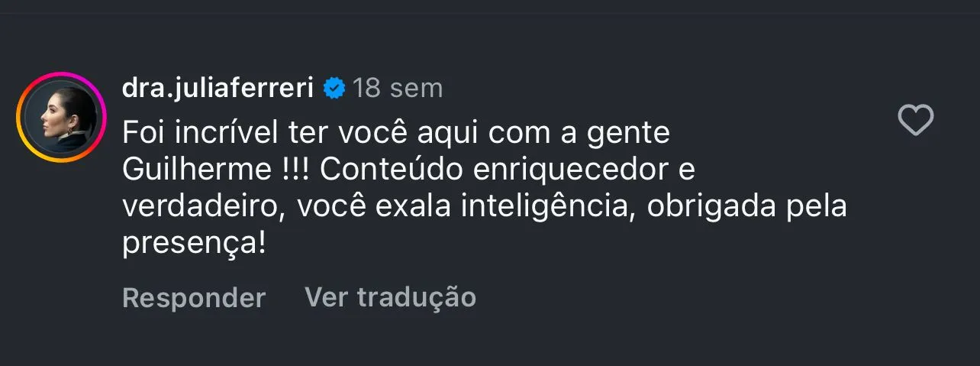
Task: View story via the gradient ring avatar
Action: click(x=61, y=117)
